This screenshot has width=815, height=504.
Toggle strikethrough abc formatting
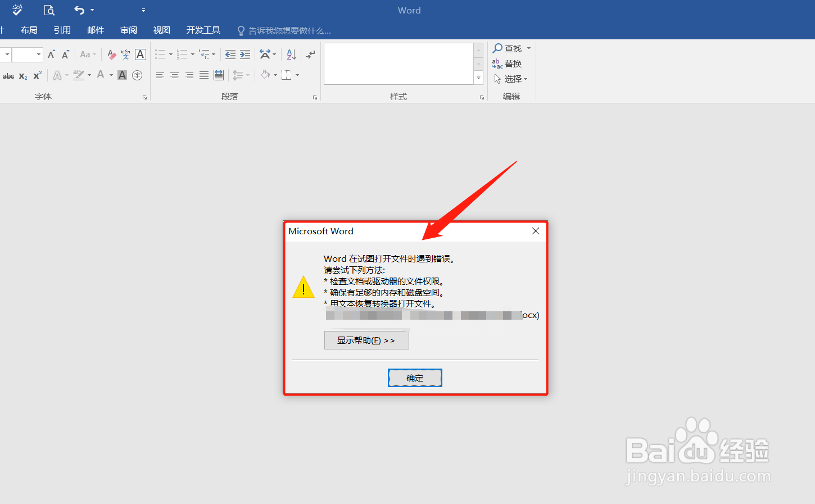pyautogui.click(x=8, y=76)
